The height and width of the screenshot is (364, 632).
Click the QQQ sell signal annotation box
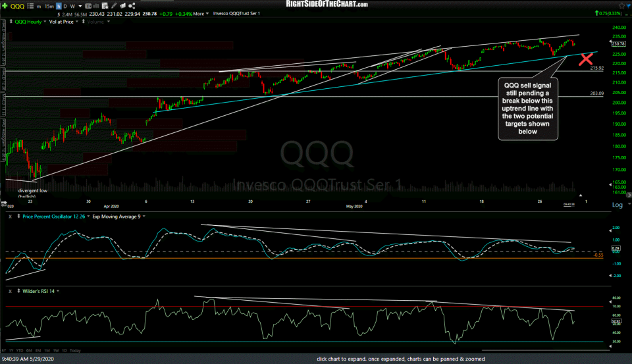tap(527, 109)
